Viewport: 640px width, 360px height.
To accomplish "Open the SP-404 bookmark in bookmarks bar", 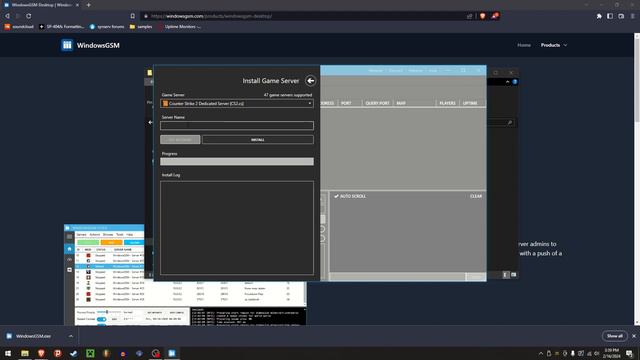I will [x=61, y=27].
